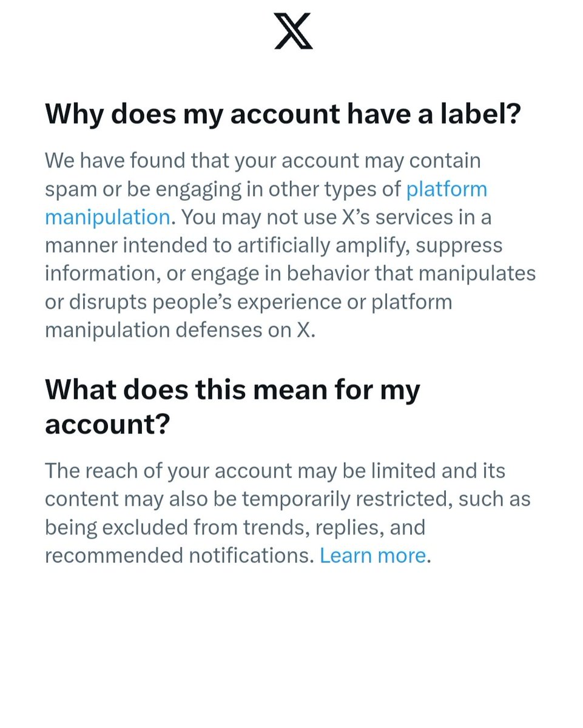This screenshot has height=728, width=583.
Task: Click the X logo at top
Action: (x=293, y=32)
